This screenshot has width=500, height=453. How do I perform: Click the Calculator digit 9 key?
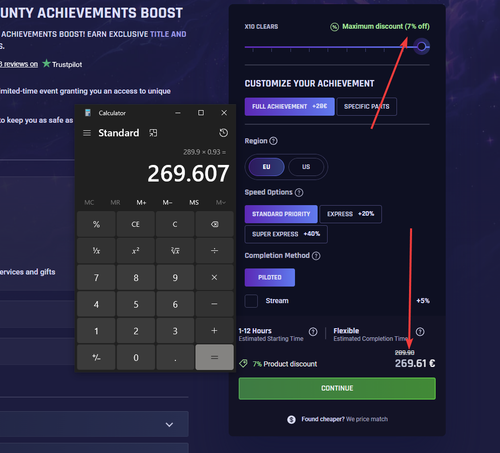tap(175, 277)
